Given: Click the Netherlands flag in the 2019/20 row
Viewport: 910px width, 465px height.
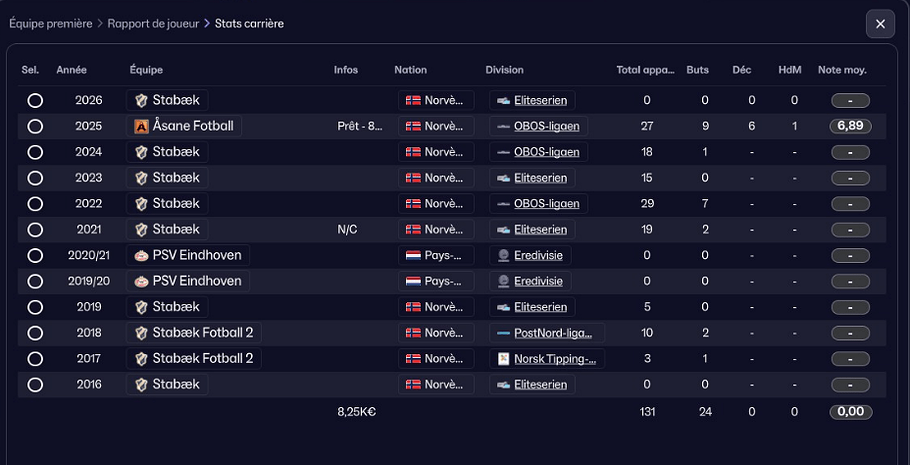Looking at the screenshot, I should pyautogui.click(x=411, y=281).
